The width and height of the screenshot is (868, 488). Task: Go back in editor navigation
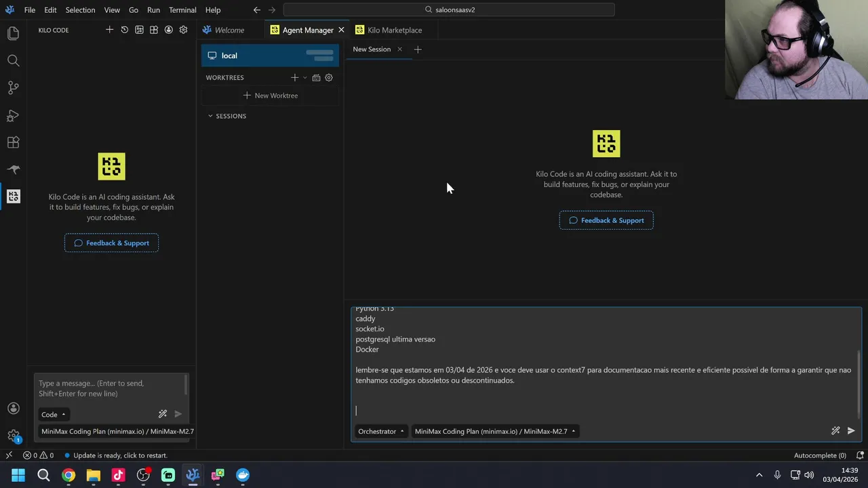pyautogui.click(x=257, y=10)
